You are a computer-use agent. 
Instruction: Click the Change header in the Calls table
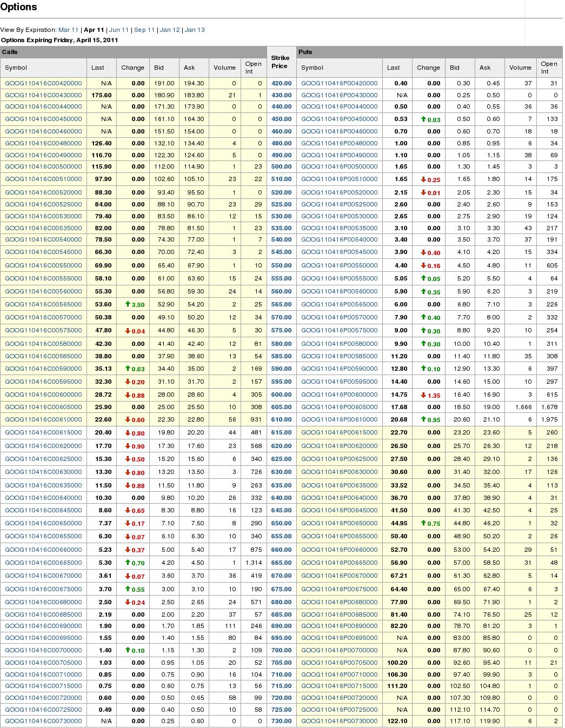[x=132, y=68]
